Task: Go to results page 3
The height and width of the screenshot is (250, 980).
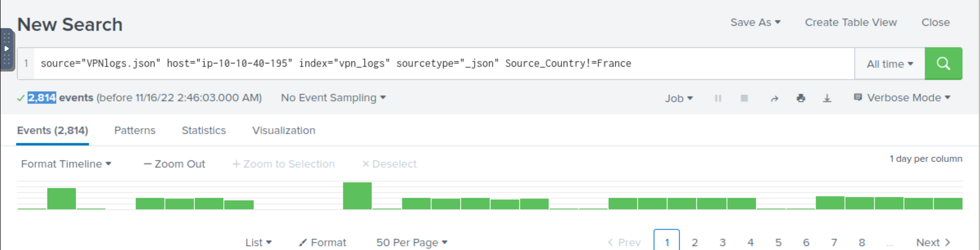Action: pos(722,242)
